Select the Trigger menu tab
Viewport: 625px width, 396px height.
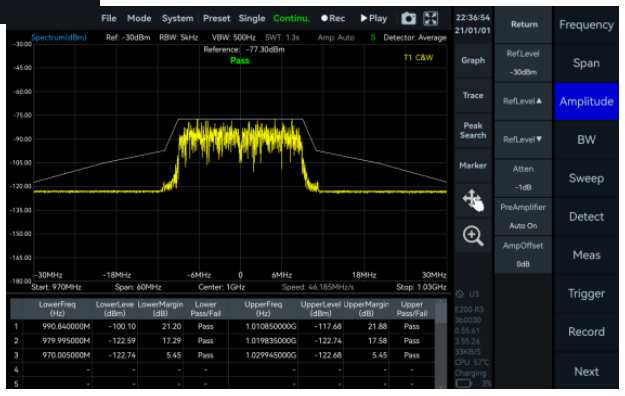[x=586, y=294]
